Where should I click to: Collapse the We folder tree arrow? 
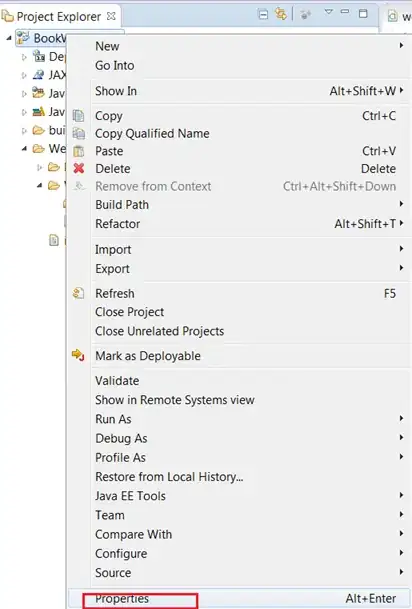coord(24,148)
